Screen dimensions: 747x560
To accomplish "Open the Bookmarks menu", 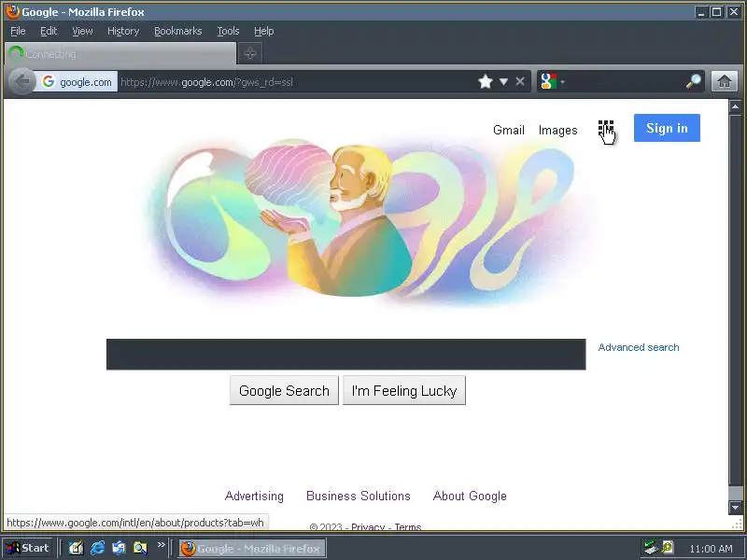I will pos(177,31).
